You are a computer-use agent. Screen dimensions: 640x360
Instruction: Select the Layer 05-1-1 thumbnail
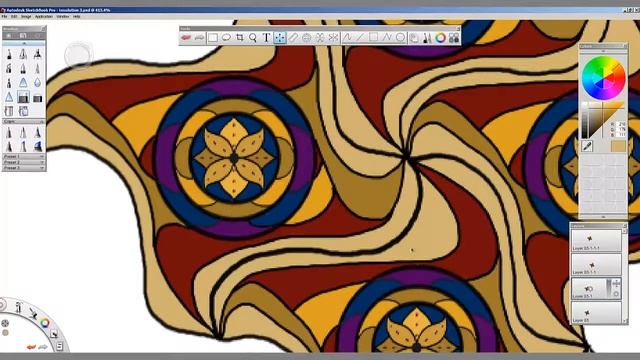tap(596, 264)
